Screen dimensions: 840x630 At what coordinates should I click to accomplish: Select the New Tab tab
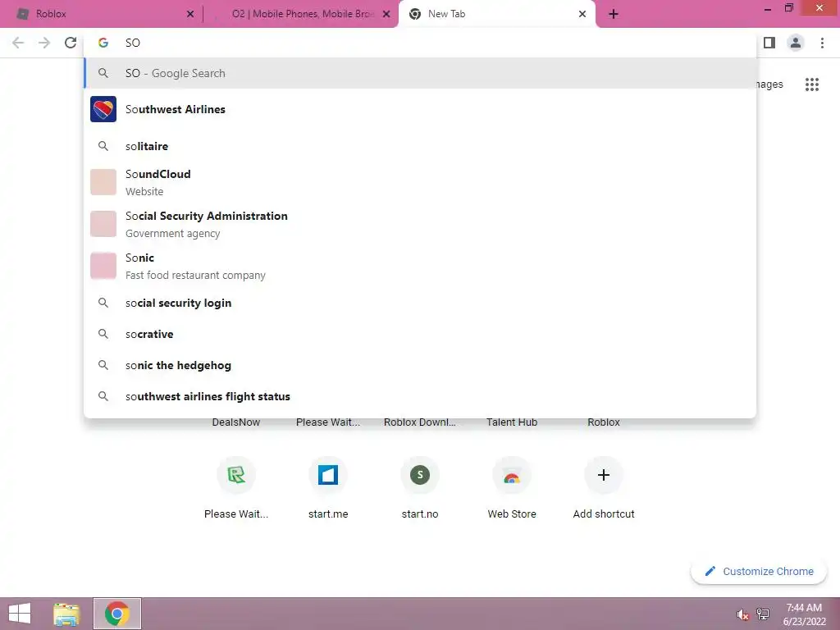[496, 14]
